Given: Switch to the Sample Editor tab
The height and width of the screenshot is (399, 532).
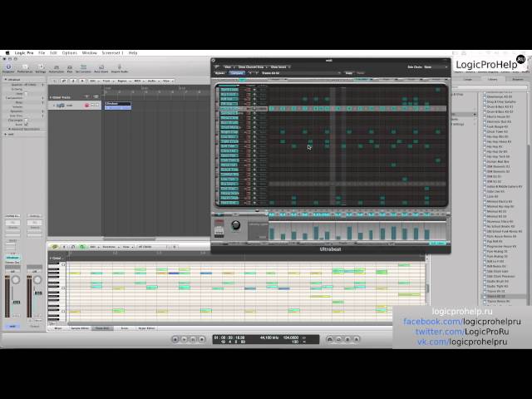Looking at the screenshot, I should coord(80,328).
